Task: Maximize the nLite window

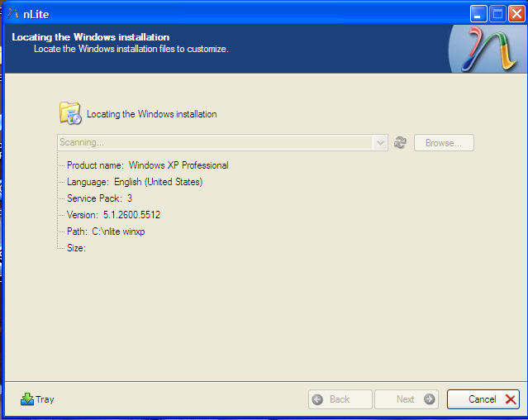Action: click(497, 14)
